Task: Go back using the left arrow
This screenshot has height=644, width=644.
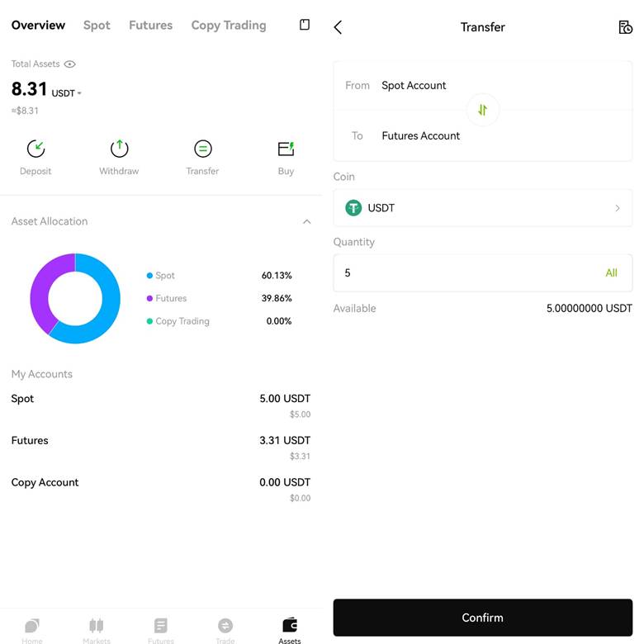Action: tap(338, 27)
